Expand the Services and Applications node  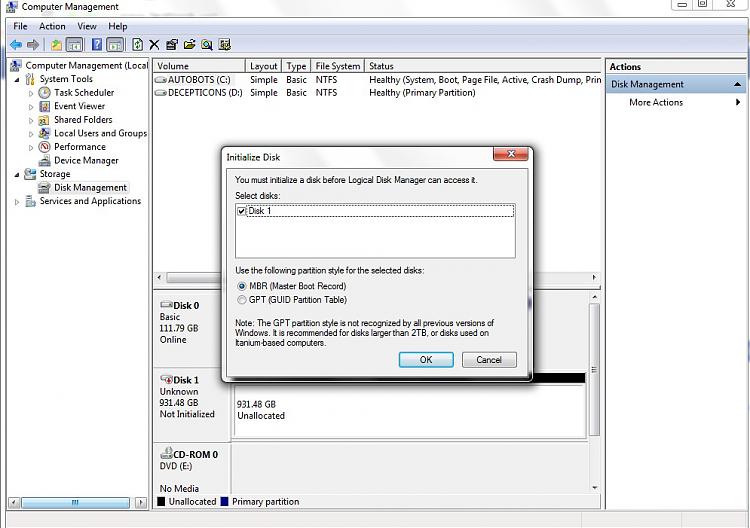(x=17, y=202)
